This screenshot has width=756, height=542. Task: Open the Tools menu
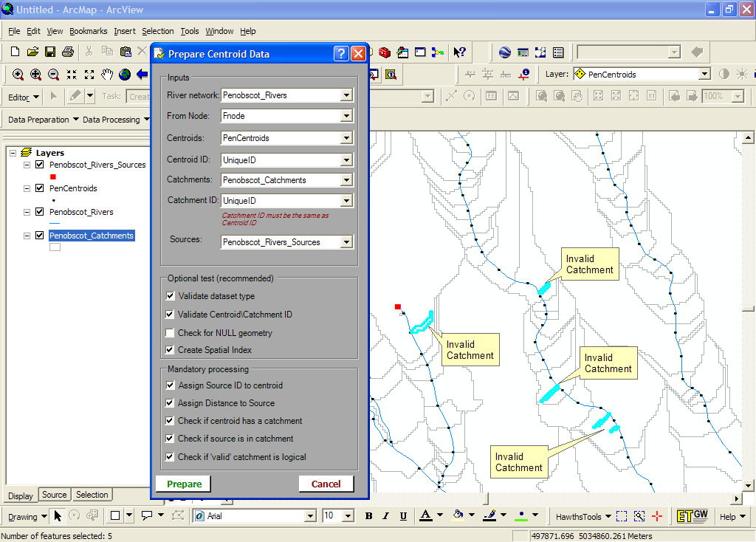click(190, 31)
